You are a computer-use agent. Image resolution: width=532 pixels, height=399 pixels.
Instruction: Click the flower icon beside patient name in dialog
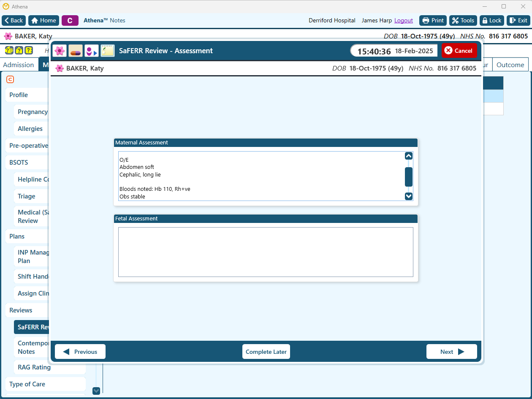click(x=60, y=68)
